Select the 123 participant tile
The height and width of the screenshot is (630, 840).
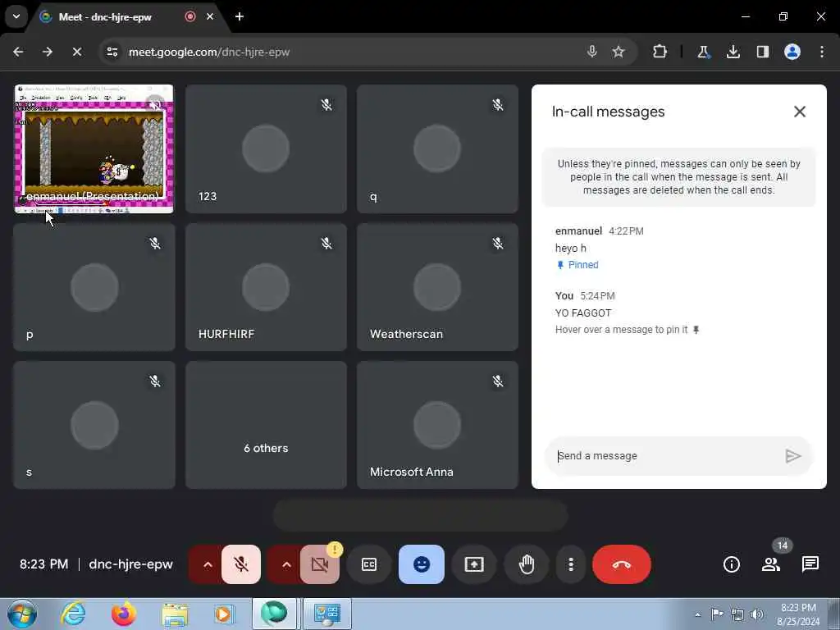[x=266, y=148]
